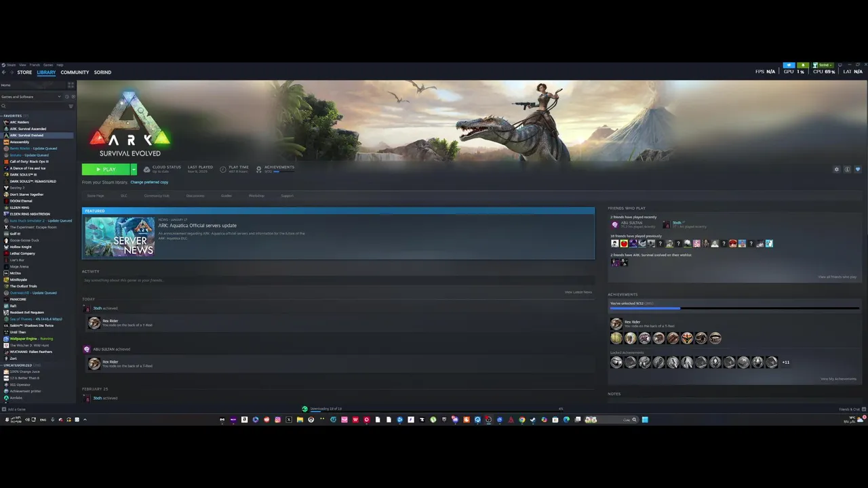868x488 pixels.
Task: Open the Support tab
Action: click(x=288, y=196)
